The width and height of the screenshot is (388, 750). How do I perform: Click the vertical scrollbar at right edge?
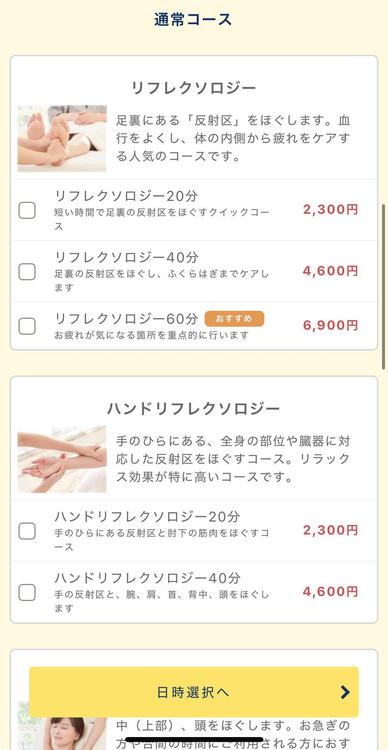click(x=384, y=287)
